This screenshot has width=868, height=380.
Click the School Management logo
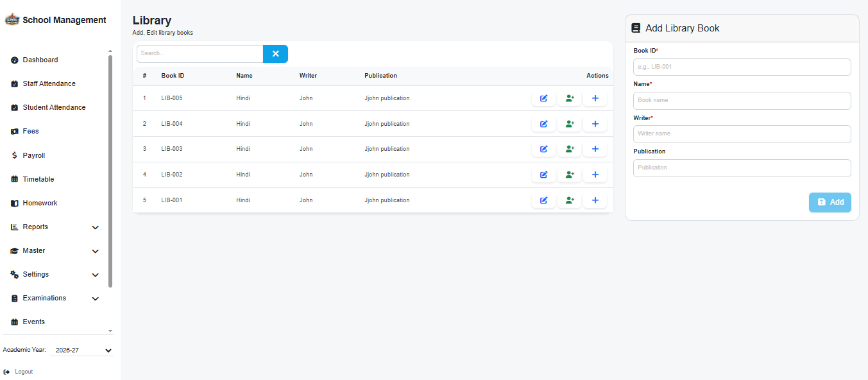coord(12,20)
